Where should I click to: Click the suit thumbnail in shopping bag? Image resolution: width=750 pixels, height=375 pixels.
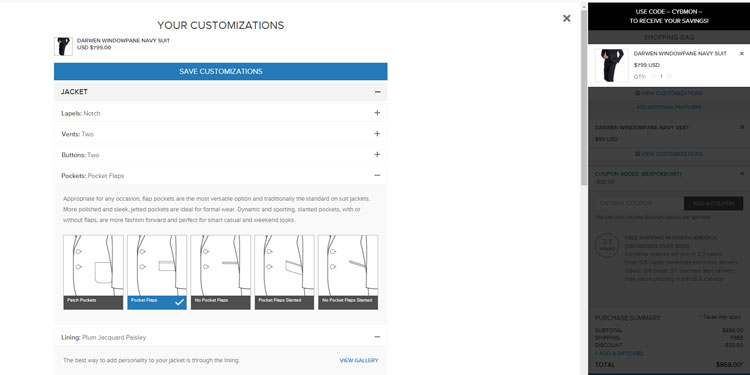point(612,65)
